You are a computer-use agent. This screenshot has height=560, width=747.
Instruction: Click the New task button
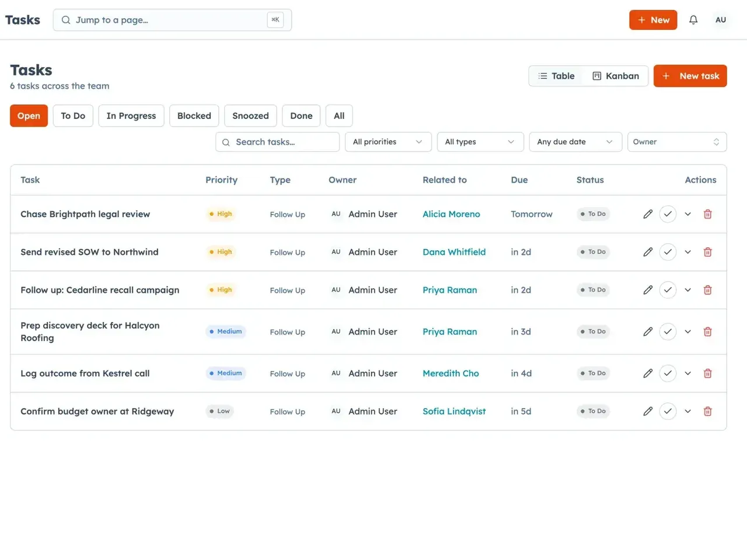[690, 76]
